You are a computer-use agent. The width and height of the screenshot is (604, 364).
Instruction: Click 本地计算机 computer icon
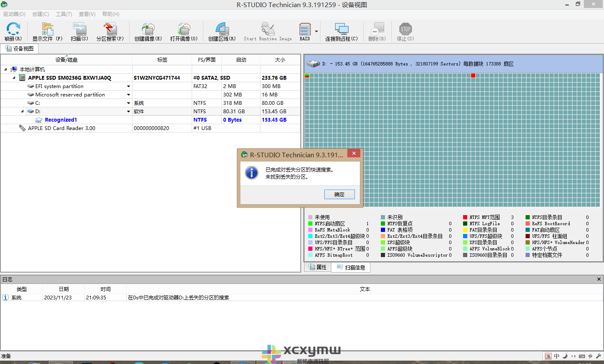(14, 70)
